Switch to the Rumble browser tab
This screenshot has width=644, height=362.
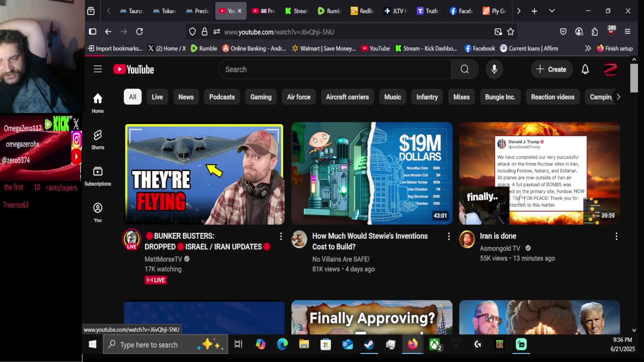click(329, 11)
